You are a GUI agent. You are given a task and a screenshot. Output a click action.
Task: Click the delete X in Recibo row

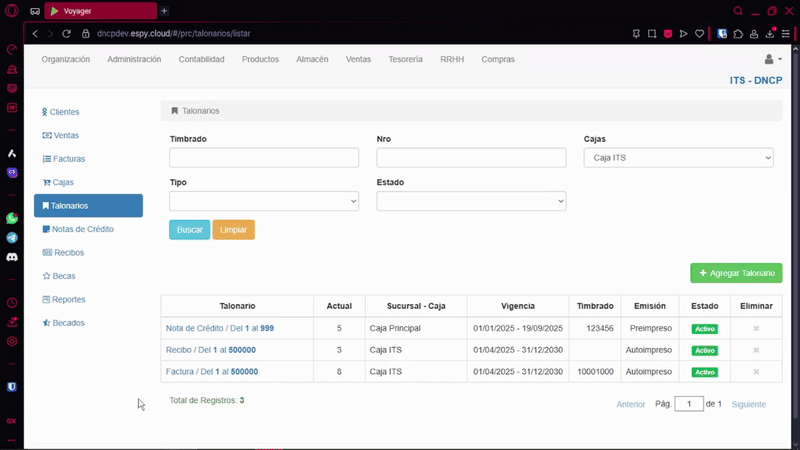(x=756, y=350)
